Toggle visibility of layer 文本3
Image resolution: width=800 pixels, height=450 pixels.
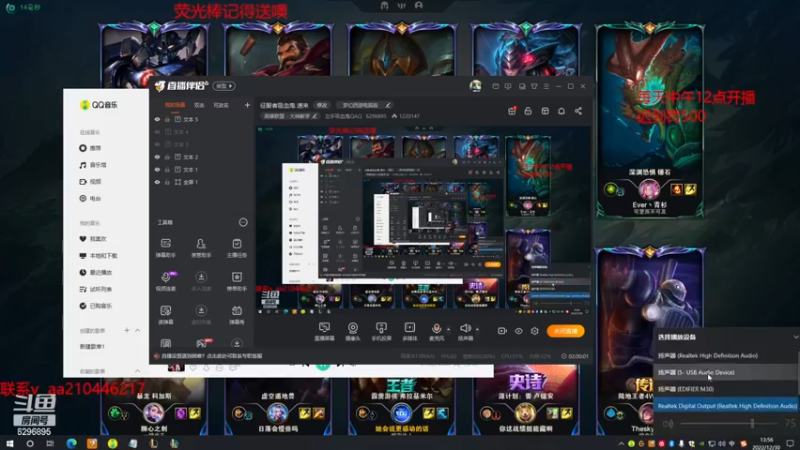(157, 144)
